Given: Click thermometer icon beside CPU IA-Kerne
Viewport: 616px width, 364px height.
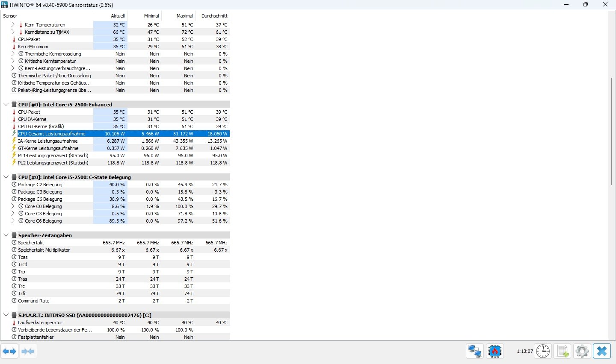Looking at the screenshot, I should [14, 119].
